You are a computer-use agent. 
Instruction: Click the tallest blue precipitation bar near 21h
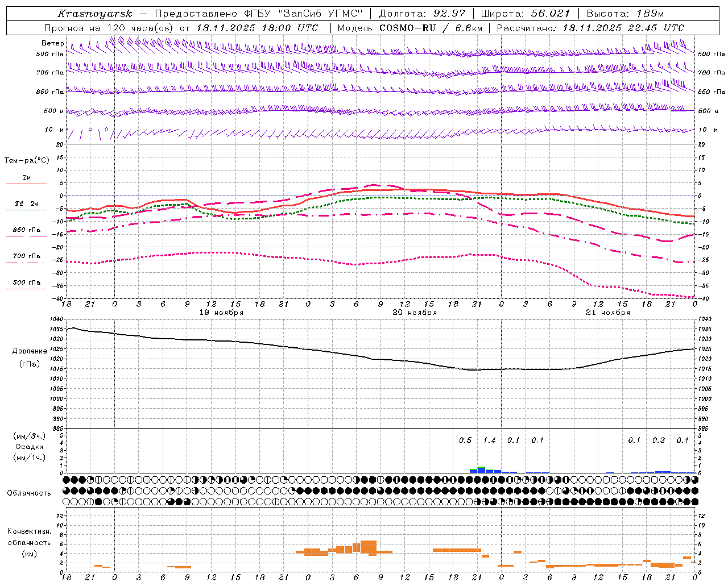click(481, 469)
